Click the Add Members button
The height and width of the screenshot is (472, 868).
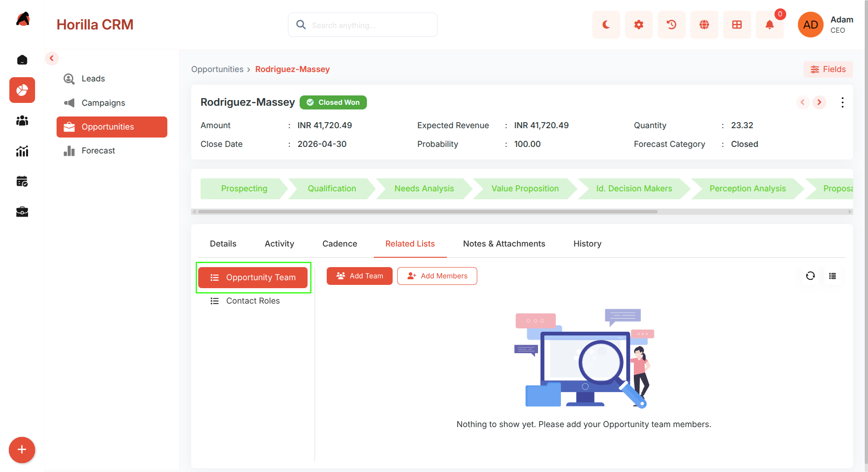437,276
